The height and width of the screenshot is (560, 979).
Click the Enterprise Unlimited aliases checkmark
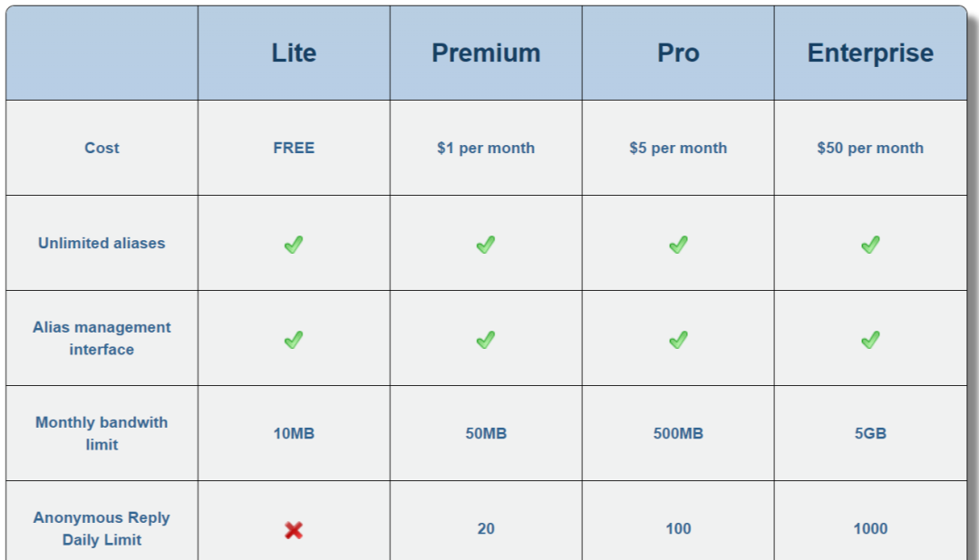click(x=870, y=244)
